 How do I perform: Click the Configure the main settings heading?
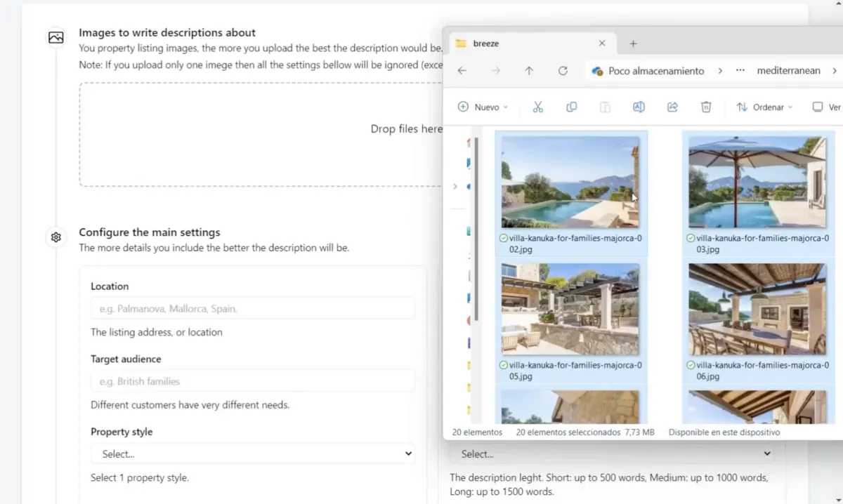150,232
